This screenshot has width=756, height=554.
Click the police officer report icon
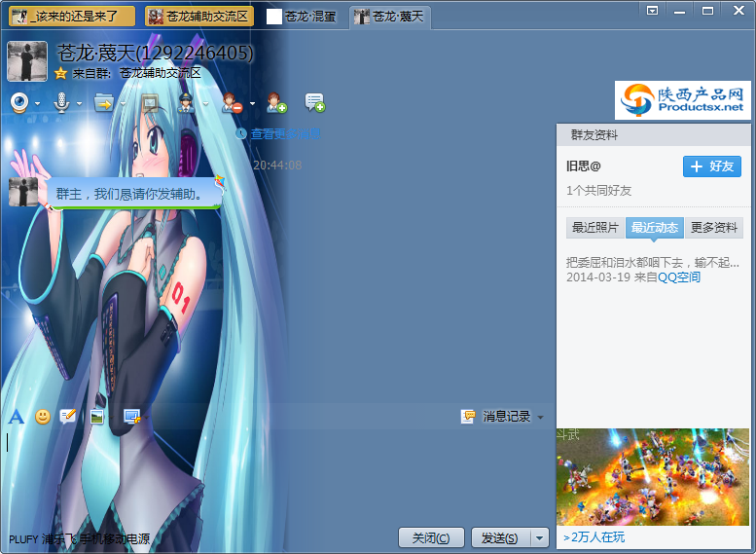tap(187, 103)
